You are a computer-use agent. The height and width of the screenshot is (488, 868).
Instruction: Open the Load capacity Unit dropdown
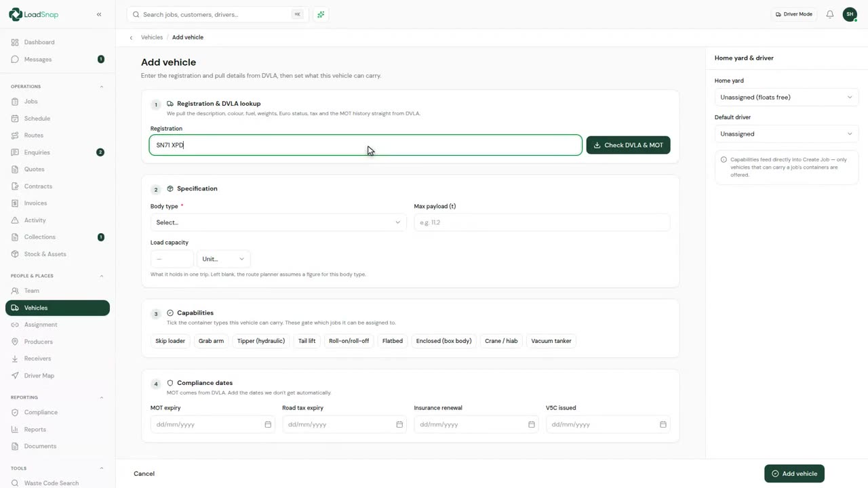223,259
